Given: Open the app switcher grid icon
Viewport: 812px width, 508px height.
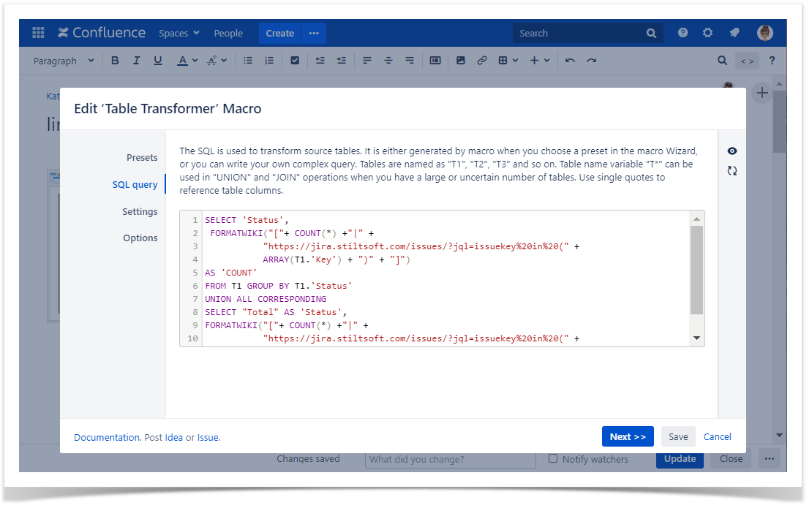Looking at the screenshot, I should click(38, 33).
